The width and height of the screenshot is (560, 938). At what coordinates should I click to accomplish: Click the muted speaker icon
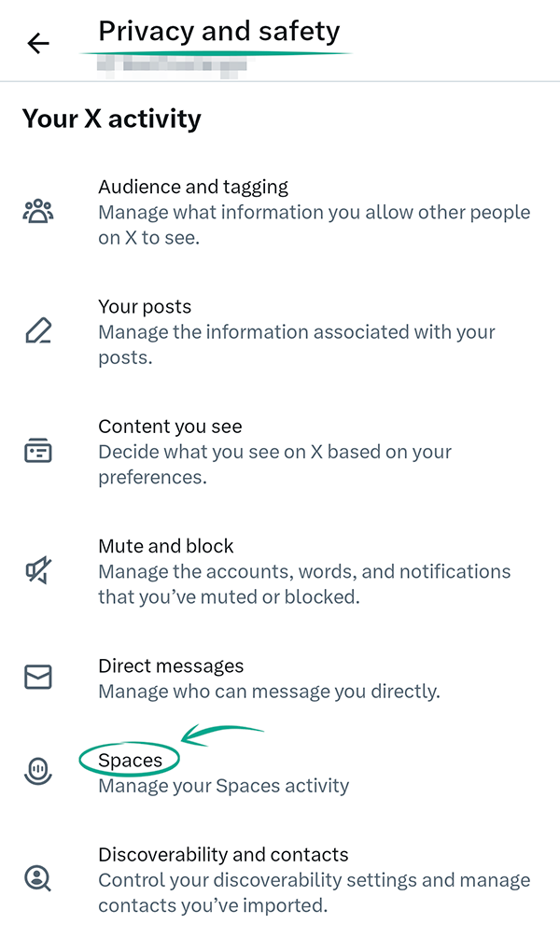38,571
